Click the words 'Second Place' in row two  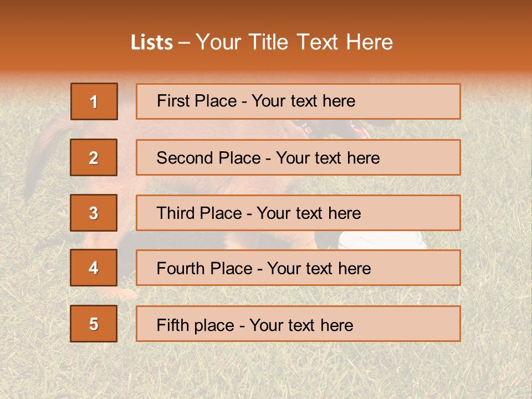pos(208,158)
